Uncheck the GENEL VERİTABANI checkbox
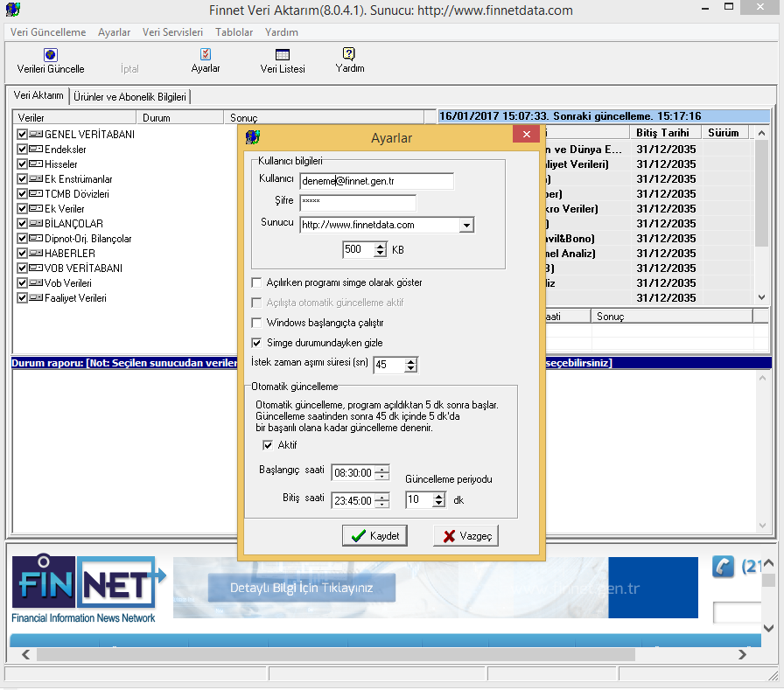This screenshot has width=784, height=690. (22, 134)
